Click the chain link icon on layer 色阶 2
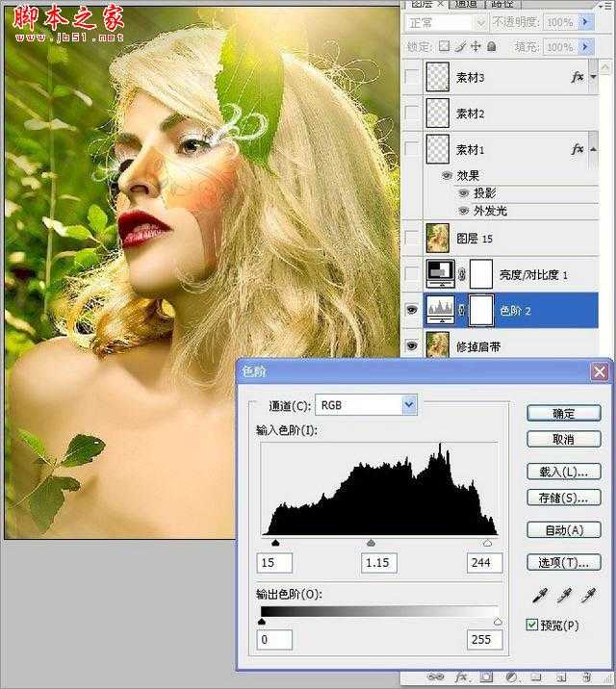616x689 pixels. (x=461, y=310)
